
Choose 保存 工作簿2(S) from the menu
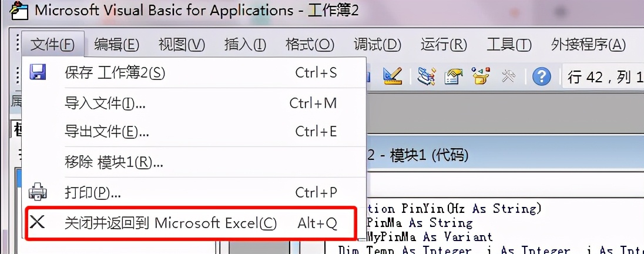pos(194,73)
